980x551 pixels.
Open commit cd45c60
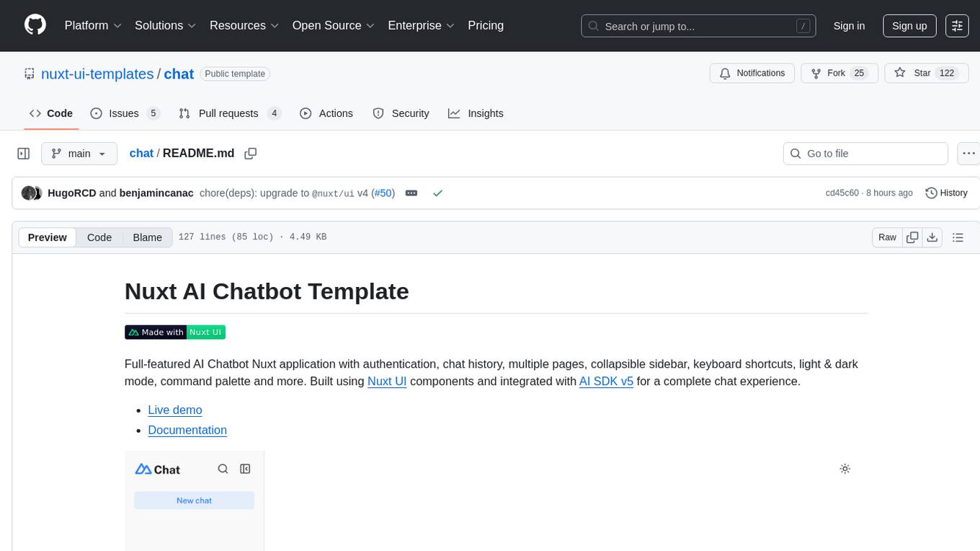point(842,193)
